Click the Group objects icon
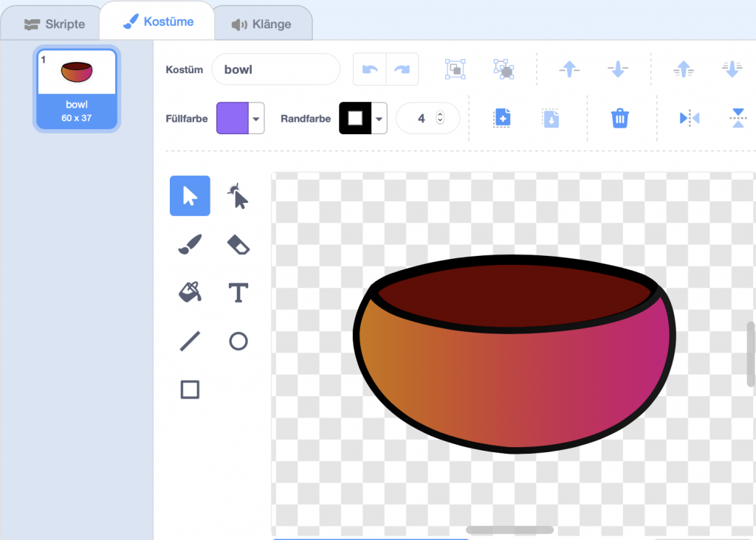Screen dimensions: 756x540 coord(455,69)
